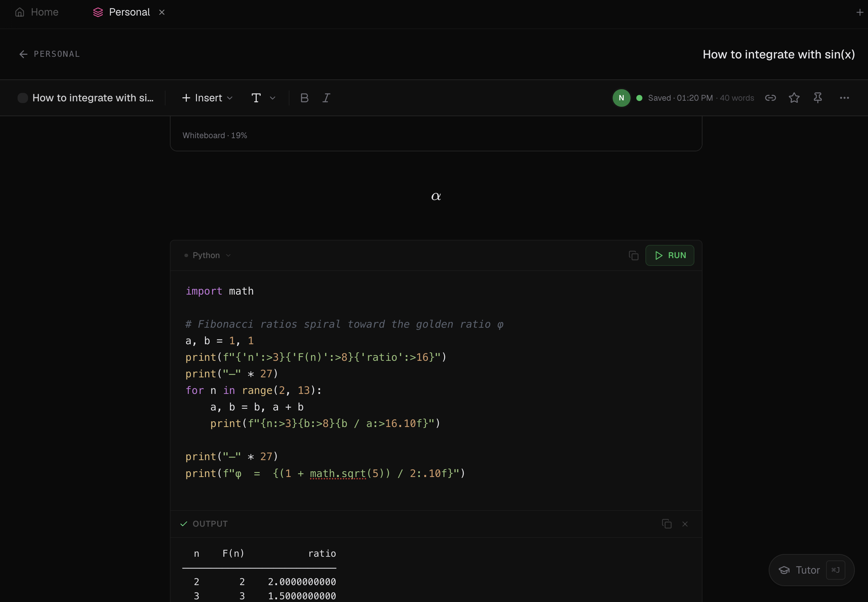The image size is (868, 602).
Task: Click the pink Personal stack icon
Action: click(98, 12)
